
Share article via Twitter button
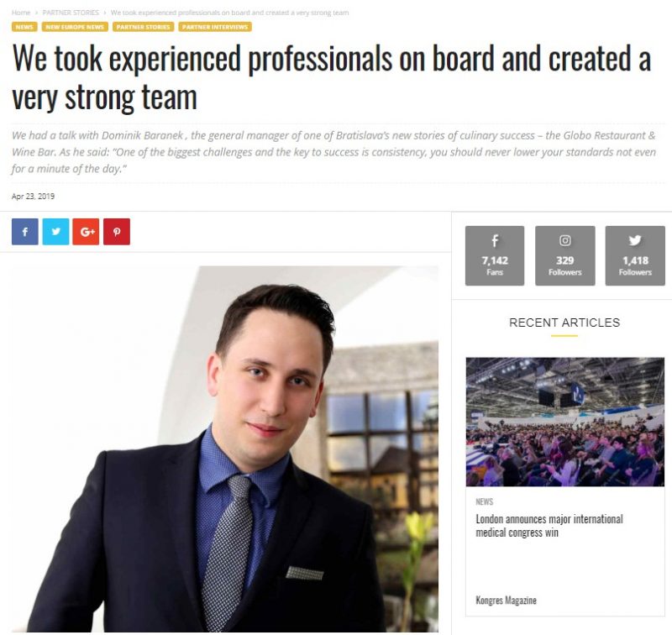click(55, 232)
